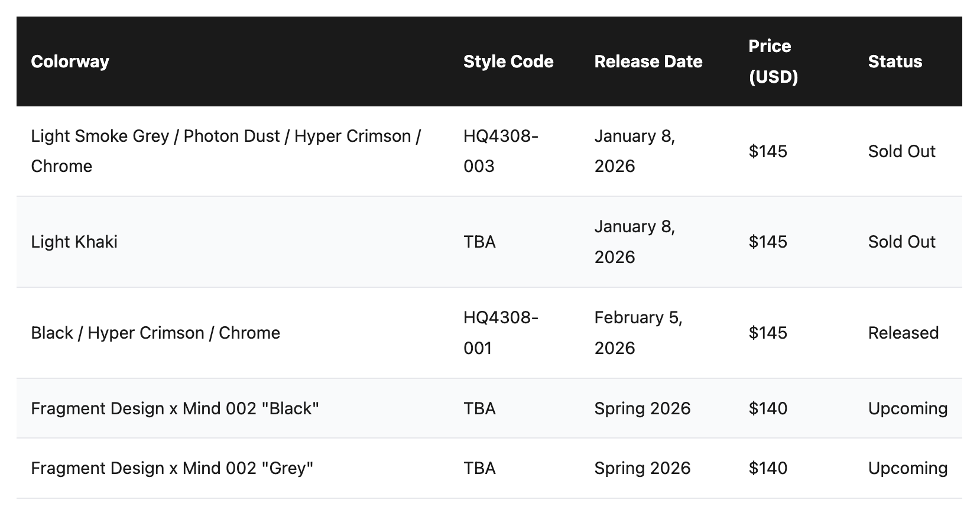Click the $145 price in the Light Smoke Grey row
The image size is (980, 513).
pos(768,151)
